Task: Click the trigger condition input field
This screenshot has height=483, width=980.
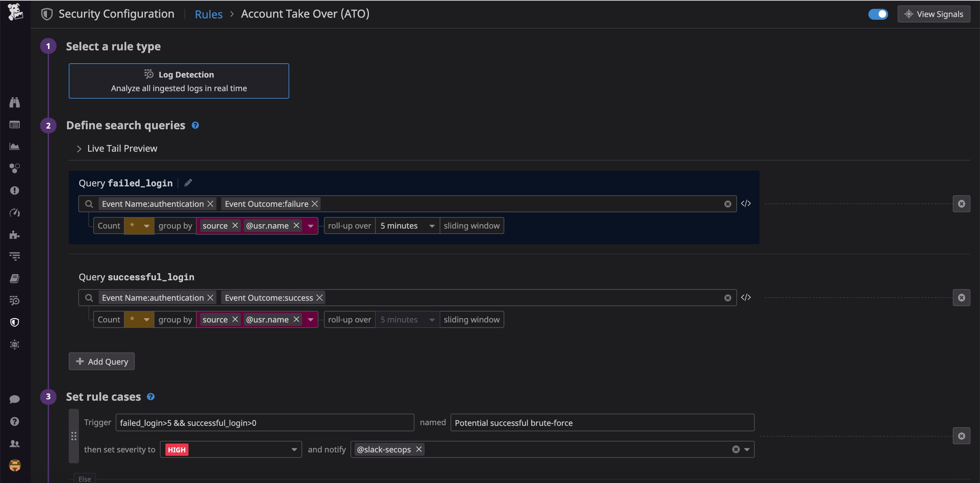Action: 265,422
